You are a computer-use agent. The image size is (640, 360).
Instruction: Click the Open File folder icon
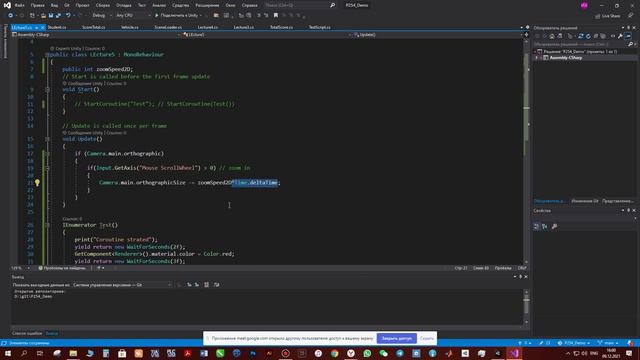click(x=43, y=16)
